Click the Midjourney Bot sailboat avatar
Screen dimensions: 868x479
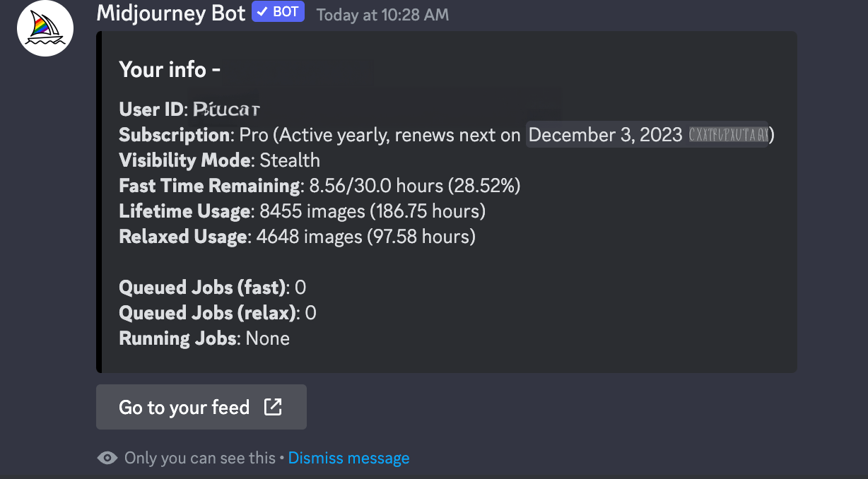45,28
